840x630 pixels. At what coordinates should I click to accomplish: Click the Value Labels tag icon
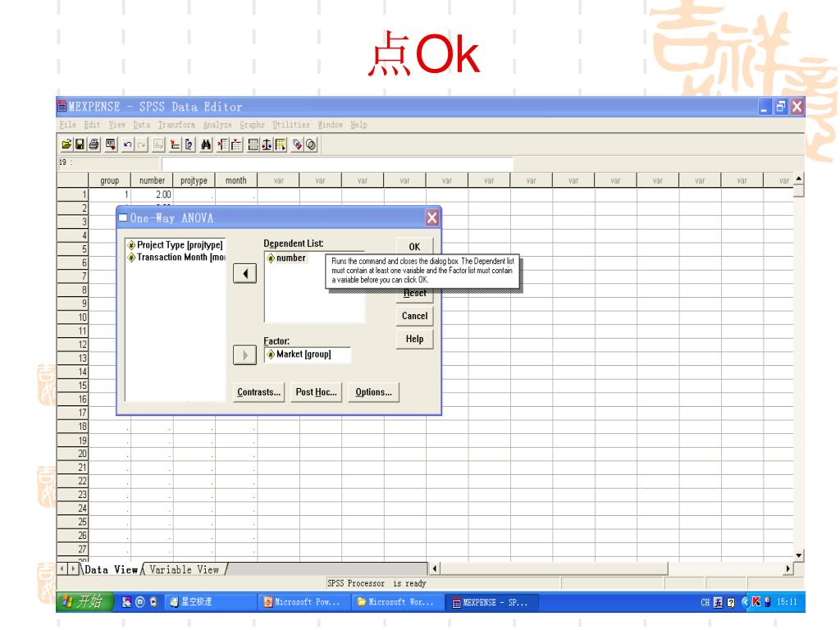[x=297, y=144]
